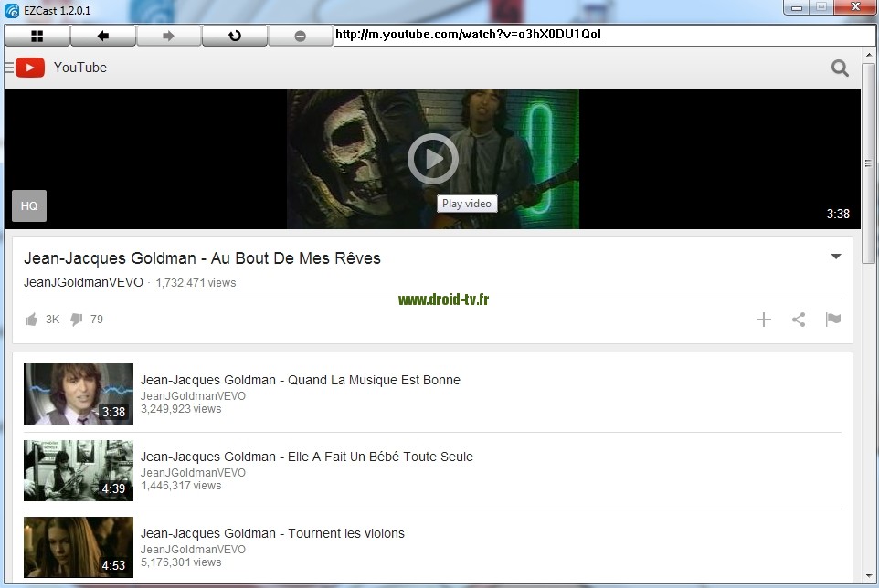Viewport: 879px width, 588px height.
Task: Click the scrollbar down arrow
Action: pos(868,576)
